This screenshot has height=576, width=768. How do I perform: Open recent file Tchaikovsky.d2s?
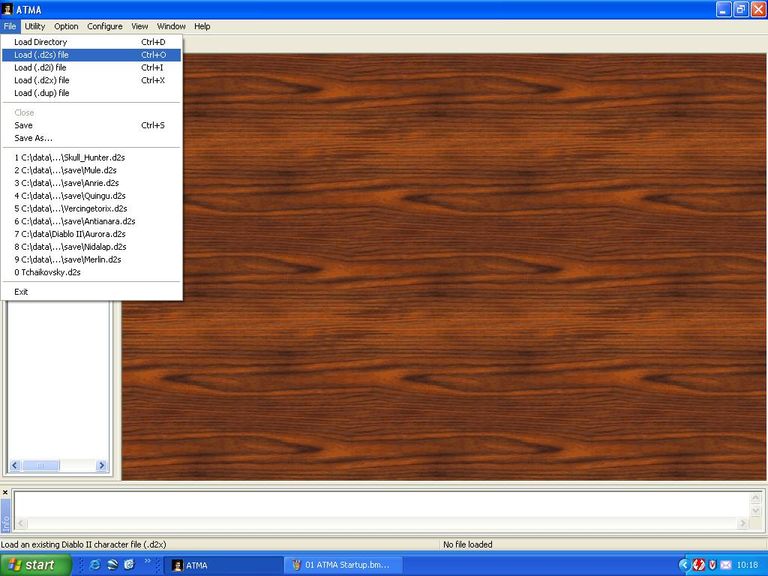pos(92,272)
